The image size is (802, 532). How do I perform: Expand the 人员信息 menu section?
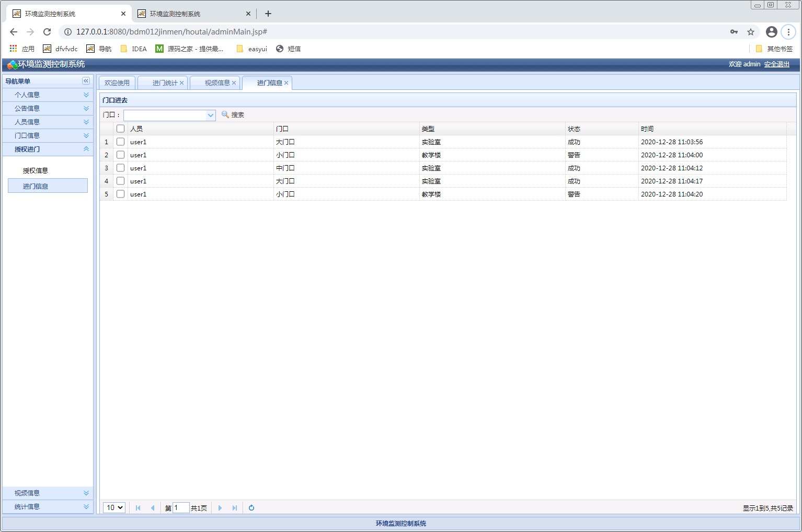[48, 122]
